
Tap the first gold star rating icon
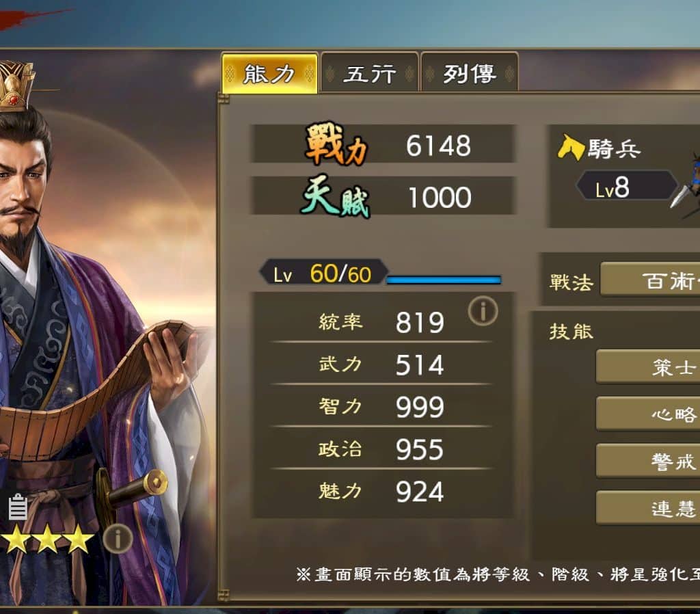(x=16, y=539)
